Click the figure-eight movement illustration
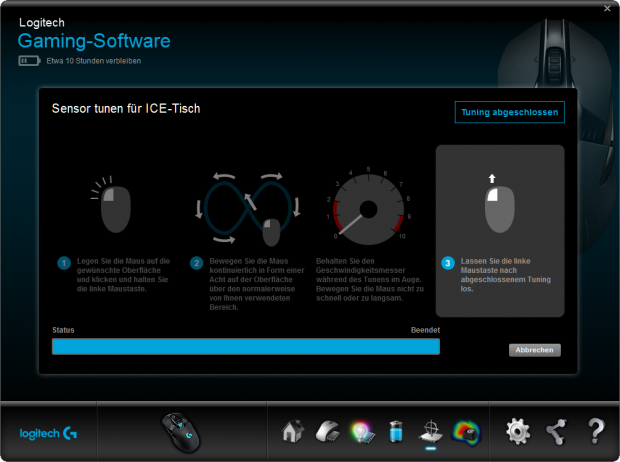 coord(248,209)
